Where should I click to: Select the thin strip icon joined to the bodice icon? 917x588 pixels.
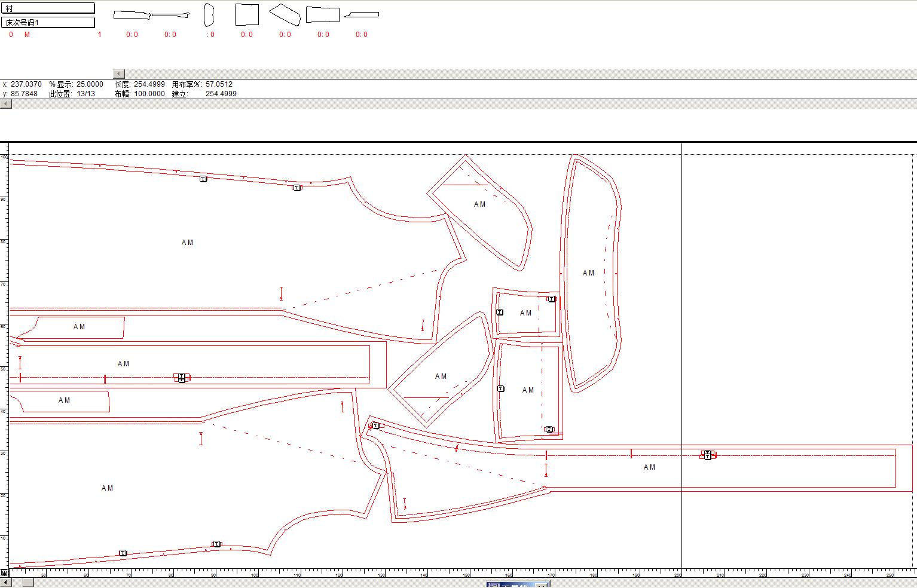click(170, 16)
